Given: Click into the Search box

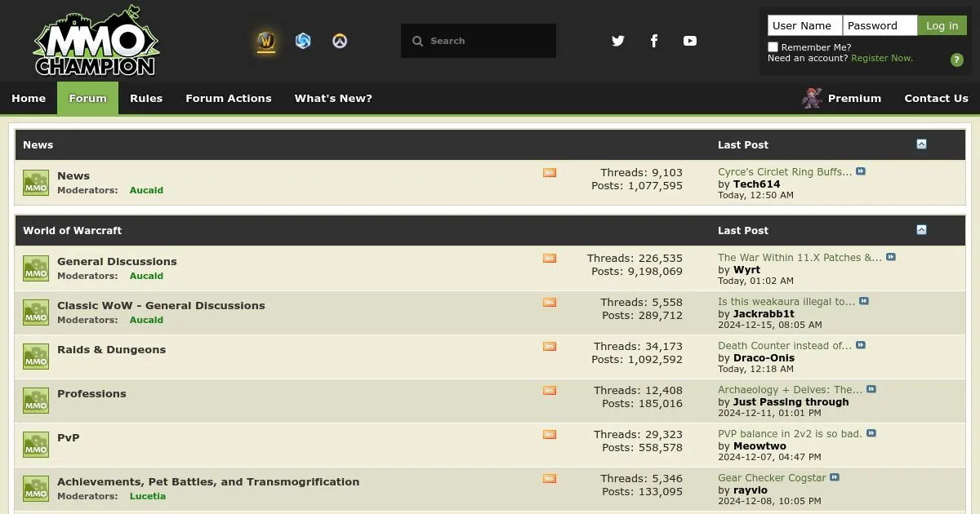Looking at the screenshot, I should point(479,41).
